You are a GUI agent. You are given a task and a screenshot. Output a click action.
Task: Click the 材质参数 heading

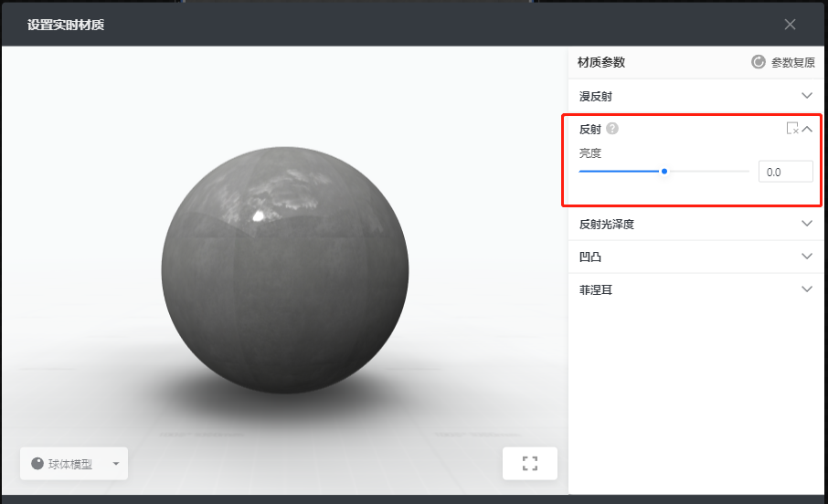coord(601,62)
